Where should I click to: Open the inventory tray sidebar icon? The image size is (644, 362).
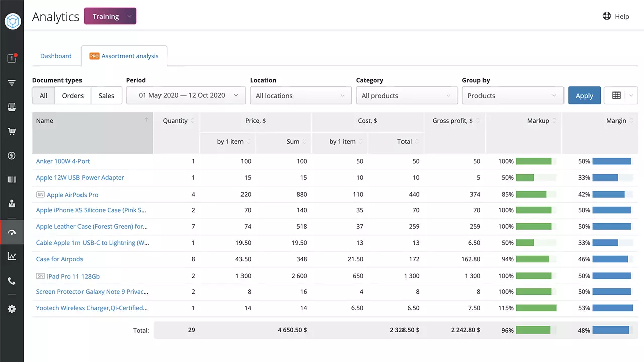click(12, 107)
